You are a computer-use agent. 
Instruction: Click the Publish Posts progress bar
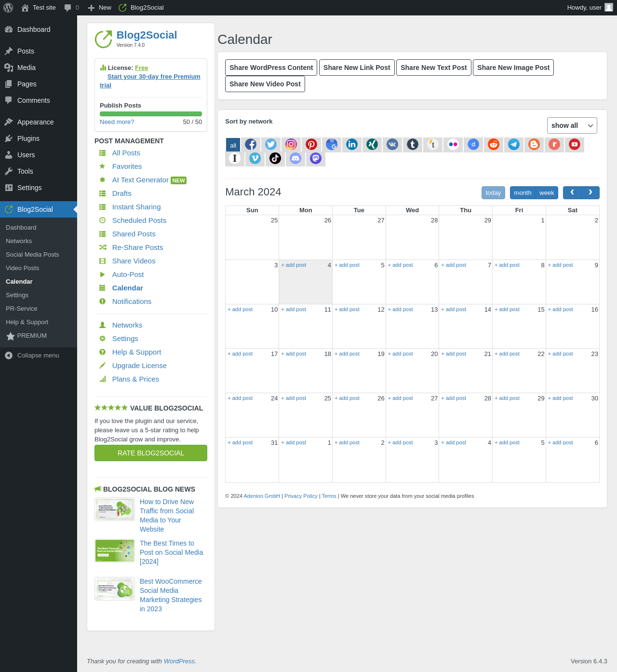151,114
